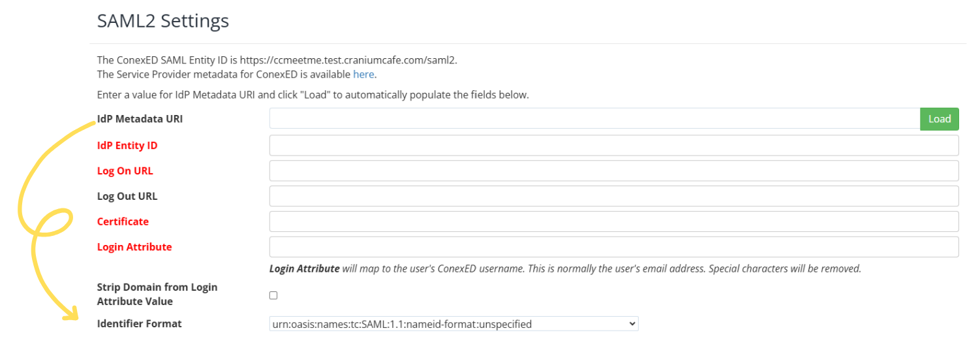Click the red Log On URL label
Screen dimensions: 980x343
125,171
